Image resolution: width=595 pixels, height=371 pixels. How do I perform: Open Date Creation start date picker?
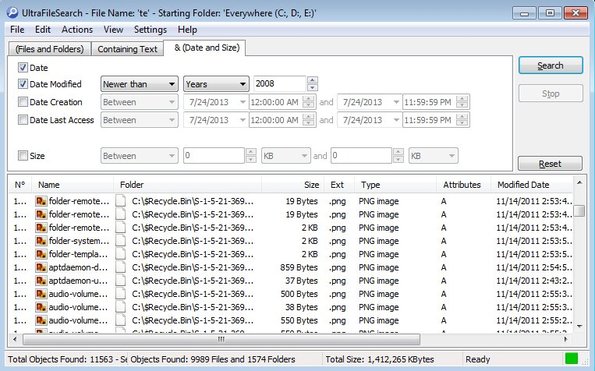(x=242, y=102)
